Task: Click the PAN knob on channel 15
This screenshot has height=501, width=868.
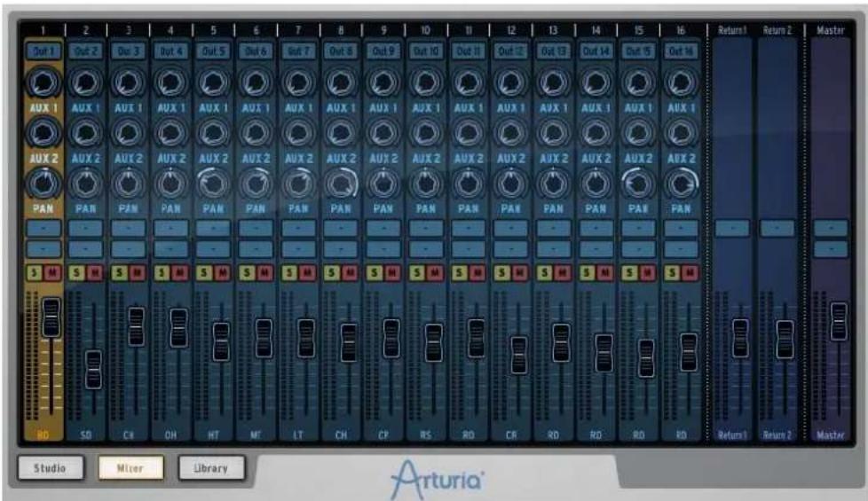Action: pyautogui.click(x=638, y=184)
